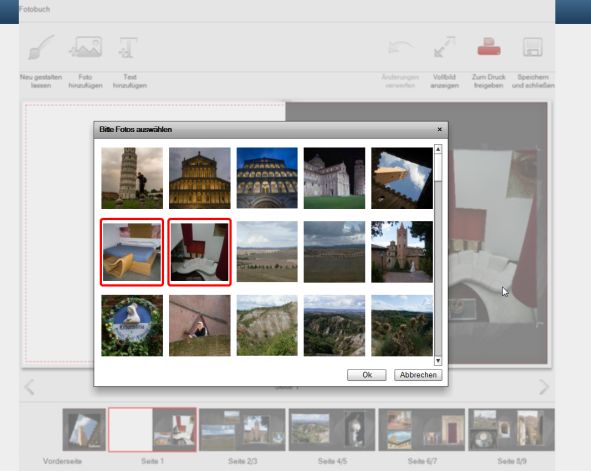Go to next page with right arrow
591x471 pixels.
click(544, 387)
